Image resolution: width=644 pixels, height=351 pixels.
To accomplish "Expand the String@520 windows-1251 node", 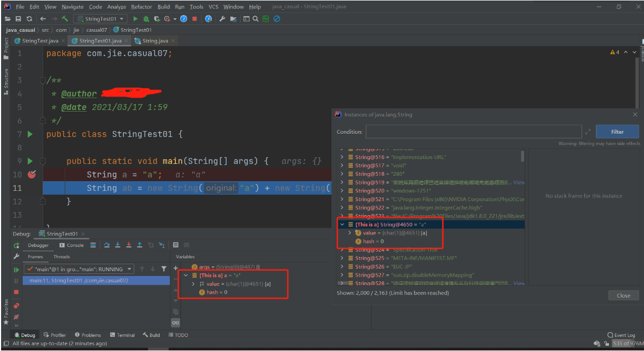I will coord(342,191).
